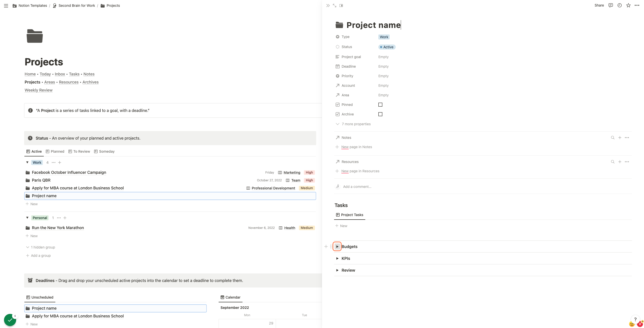Switch to the Planned tab
The width and height of the screenshot is (644, 328).
[x=55, y=151]
